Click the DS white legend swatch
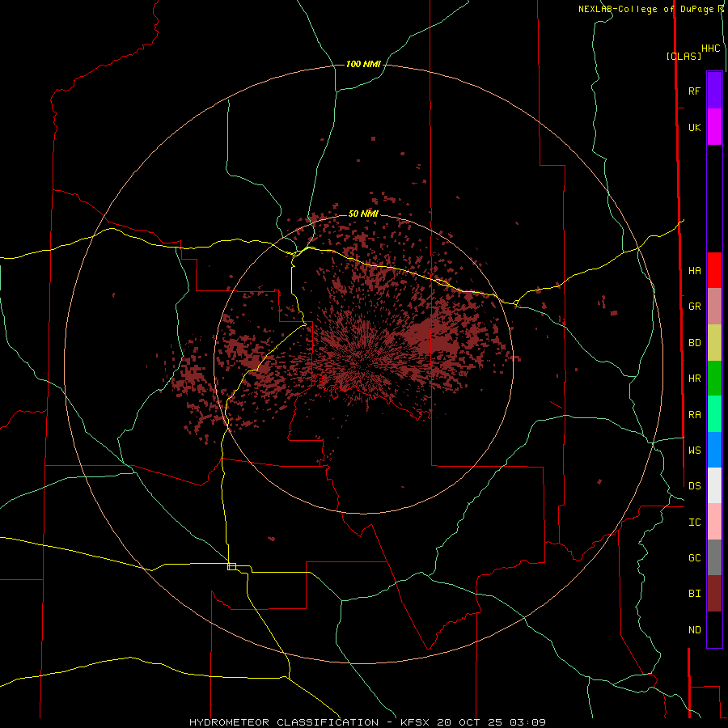728x728 pixels. [714, 485]
